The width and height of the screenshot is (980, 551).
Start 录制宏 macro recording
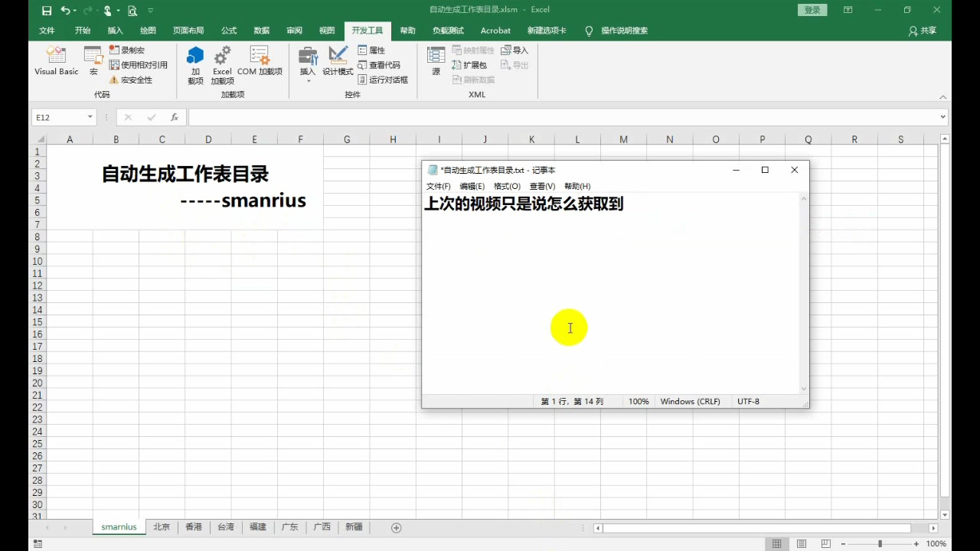coord(127,50)
